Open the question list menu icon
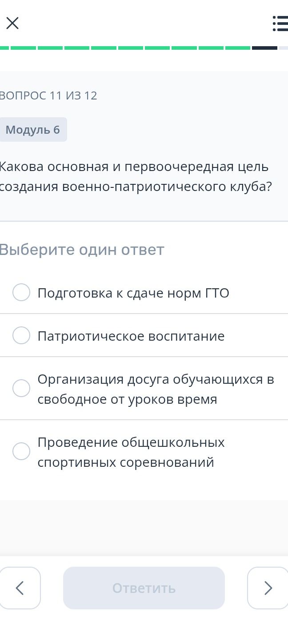This screenshot has height=644, width=288. (280, 23)
